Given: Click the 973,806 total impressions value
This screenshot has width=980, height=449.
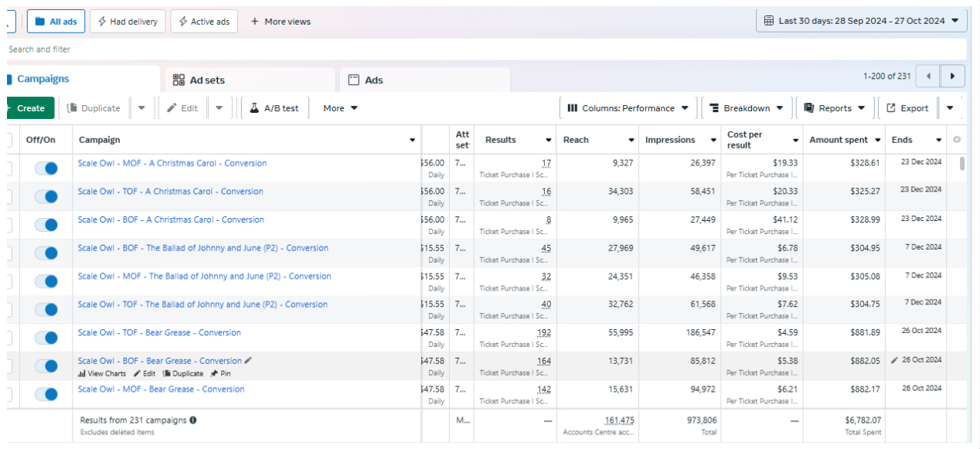Looking at the screenshot, I should pos(700,420).
